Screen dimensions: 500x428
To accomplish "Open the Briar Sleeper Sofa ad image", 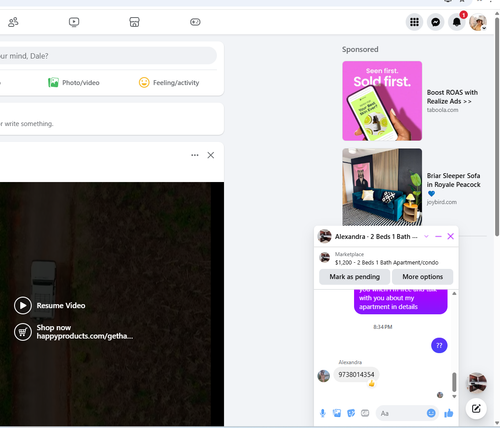I will pyautogui.click(x=382, y=187).
